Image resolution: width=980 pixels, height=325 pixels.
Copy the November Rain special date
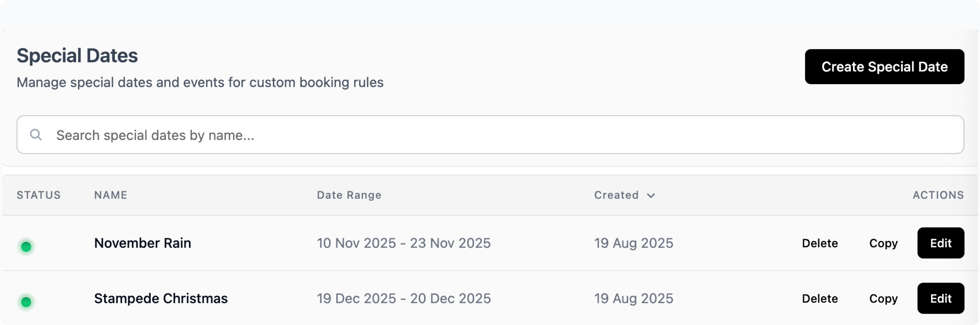point(883,243)
